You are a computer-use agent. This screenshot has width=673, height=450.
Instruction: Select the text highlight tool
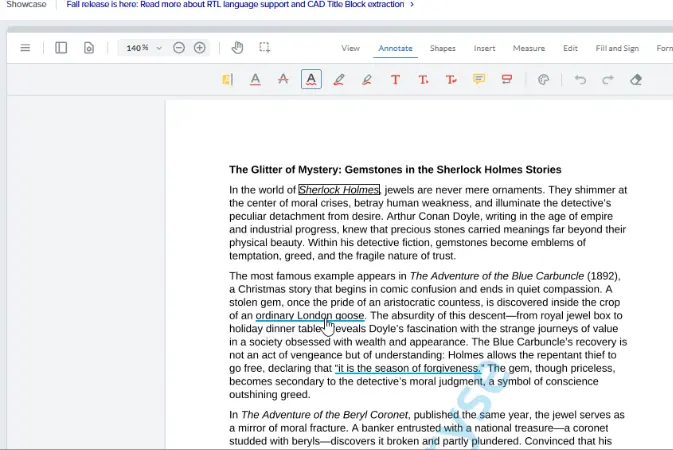227,79
